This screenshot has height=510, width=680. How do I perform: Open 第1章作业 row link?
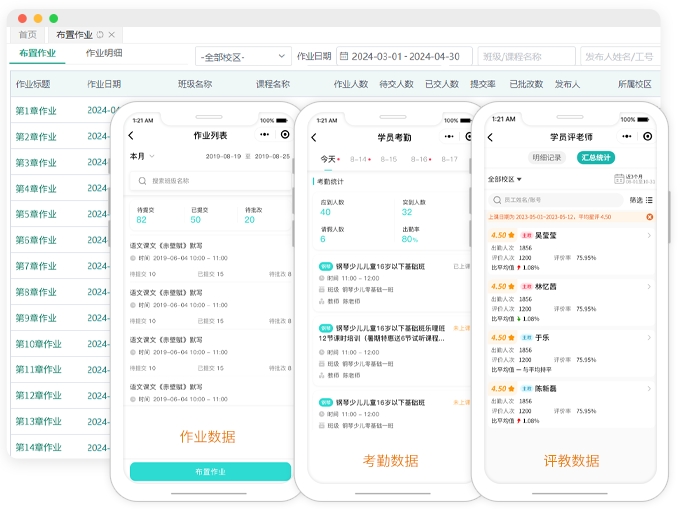(36, 111)
